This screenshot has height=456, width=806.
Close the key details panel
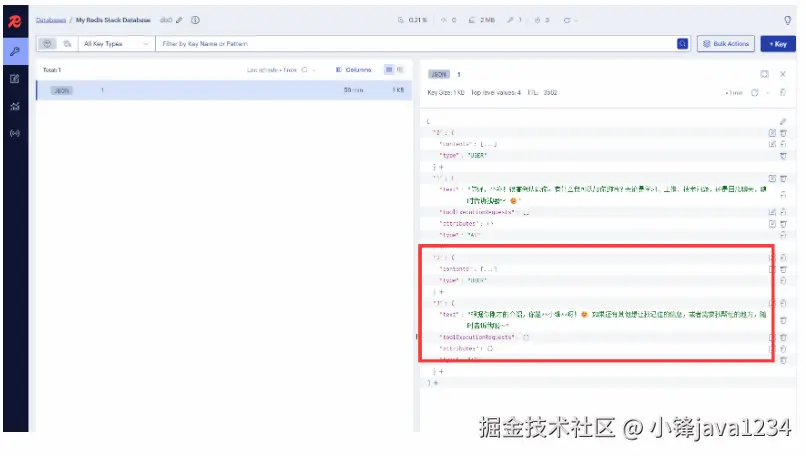point(783,74)
